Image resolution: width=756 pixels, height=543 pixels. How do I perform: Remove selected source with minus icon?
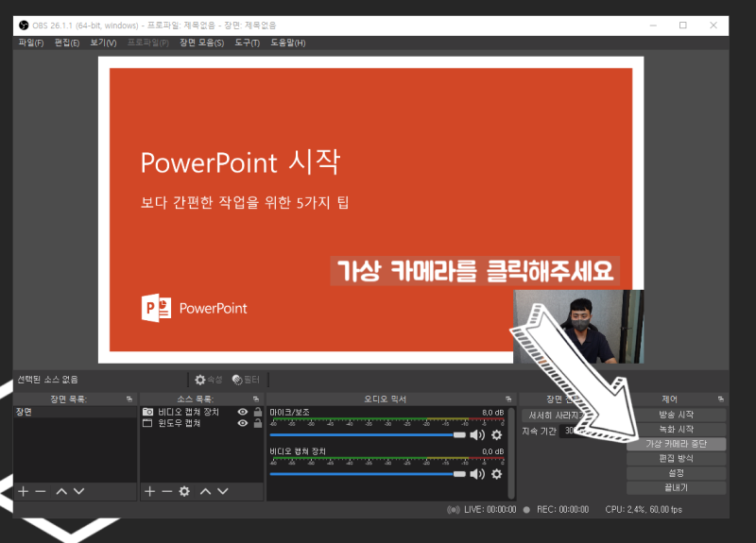167,491
